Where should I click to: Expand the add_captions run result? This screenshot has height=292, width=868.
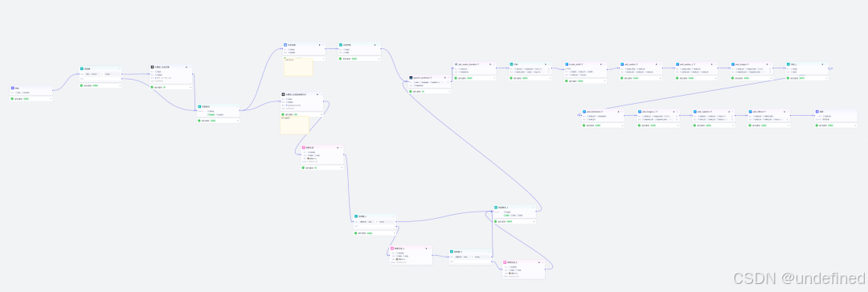point(733,125)
